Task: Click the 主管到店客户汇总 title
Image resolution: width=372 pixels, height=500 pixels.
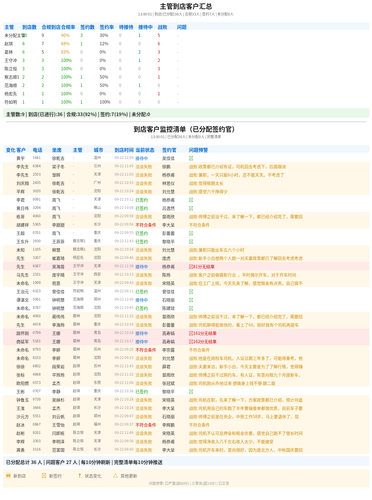Action: click(x=186, y=6)
